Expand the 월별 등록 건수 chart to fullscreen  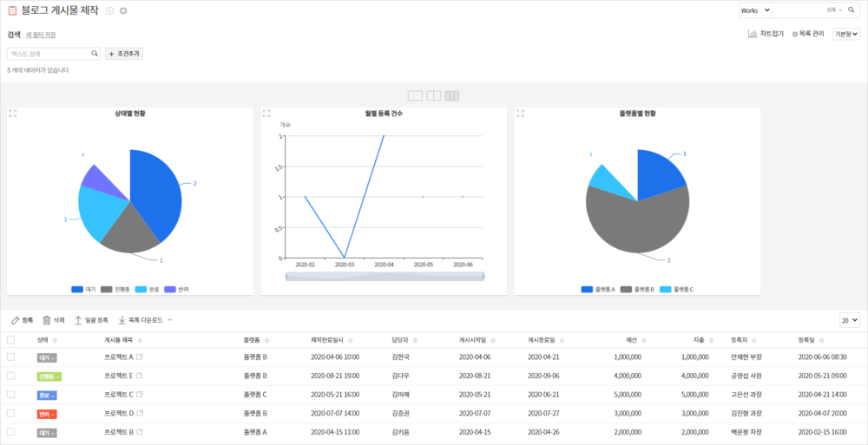(x=266, y=113)
